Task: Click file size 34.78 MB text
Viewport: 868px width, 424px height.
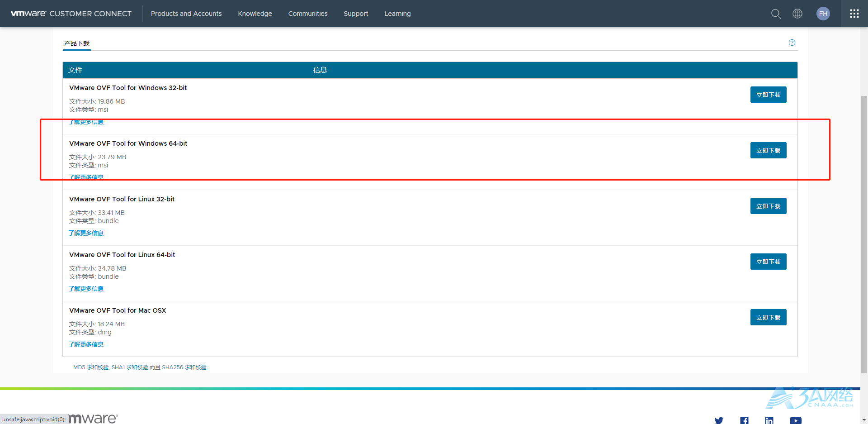Action: pos(112,268)
